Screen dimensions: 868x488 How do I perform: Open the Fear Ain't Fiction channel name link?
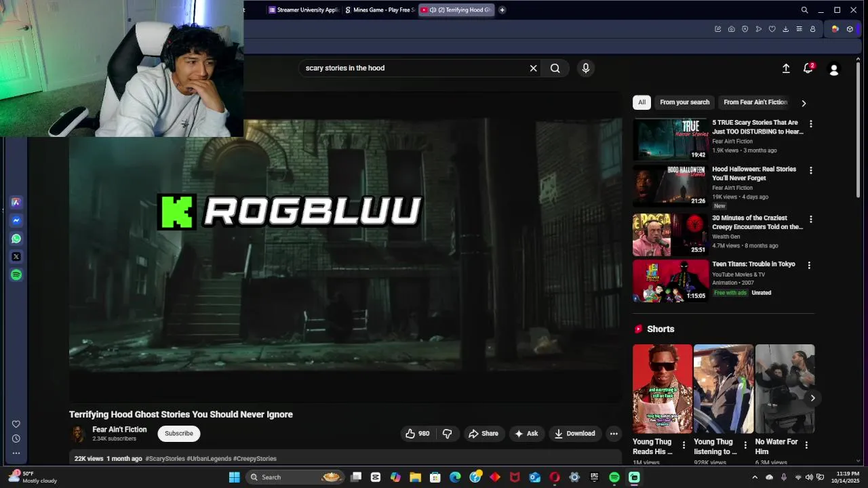tap(119, 430)
